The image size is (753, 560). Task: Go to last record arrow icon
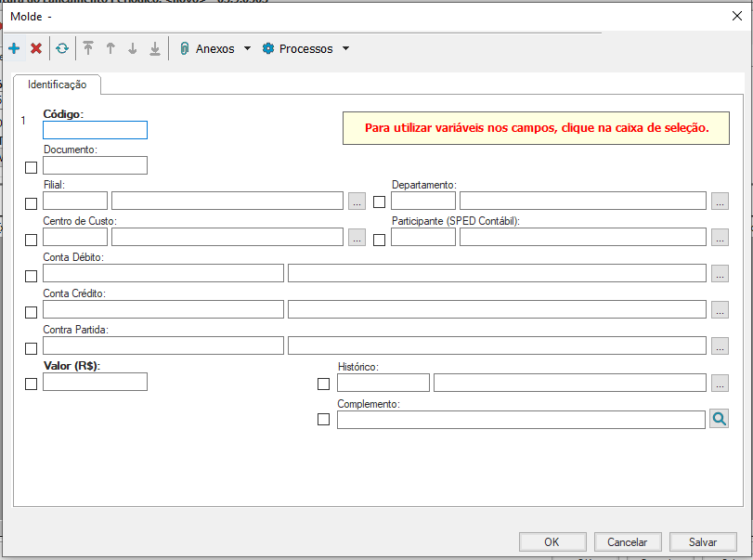(155, 48)
